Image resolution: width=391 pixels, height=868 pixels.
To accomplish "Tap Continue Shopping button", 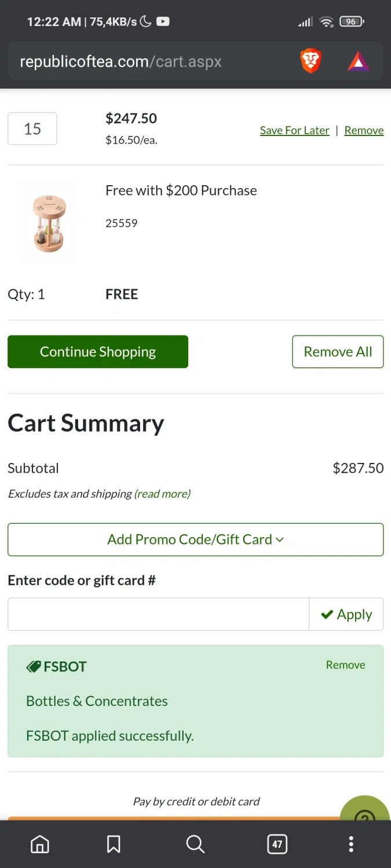I will tap(98, 352).
